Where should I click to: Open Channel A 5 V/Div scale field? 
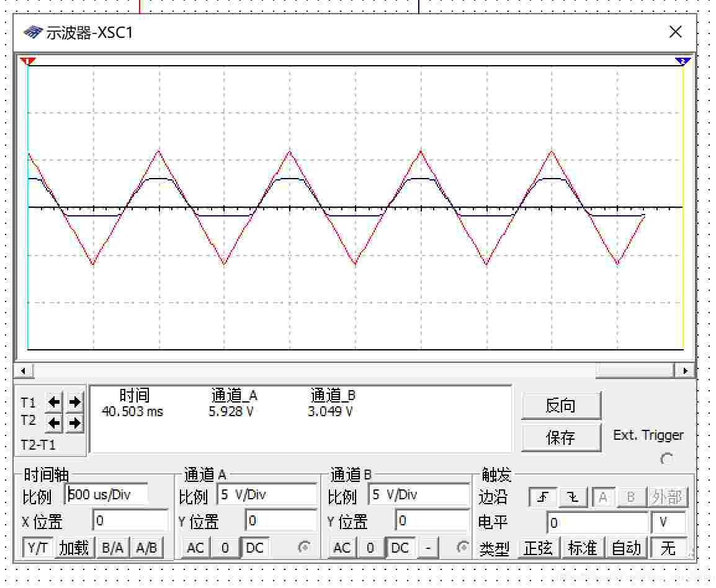(267, 494)
